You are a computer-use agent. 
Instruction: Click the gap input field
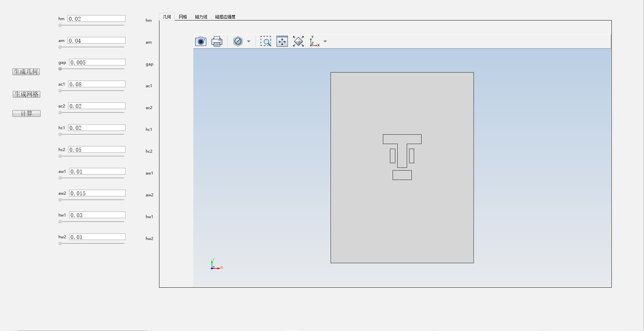tap(97, 62)
